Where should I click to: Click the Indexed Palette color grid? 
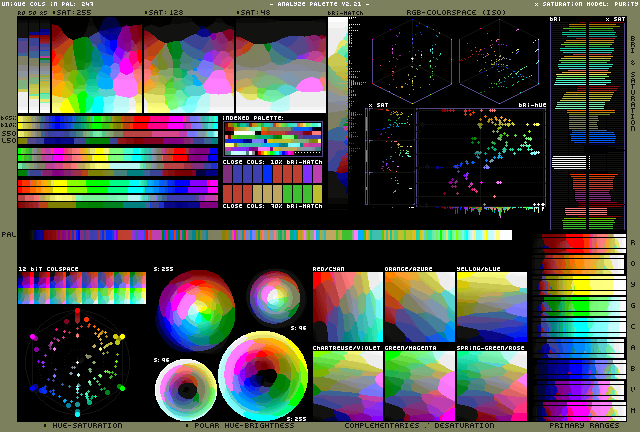point(272,137)
